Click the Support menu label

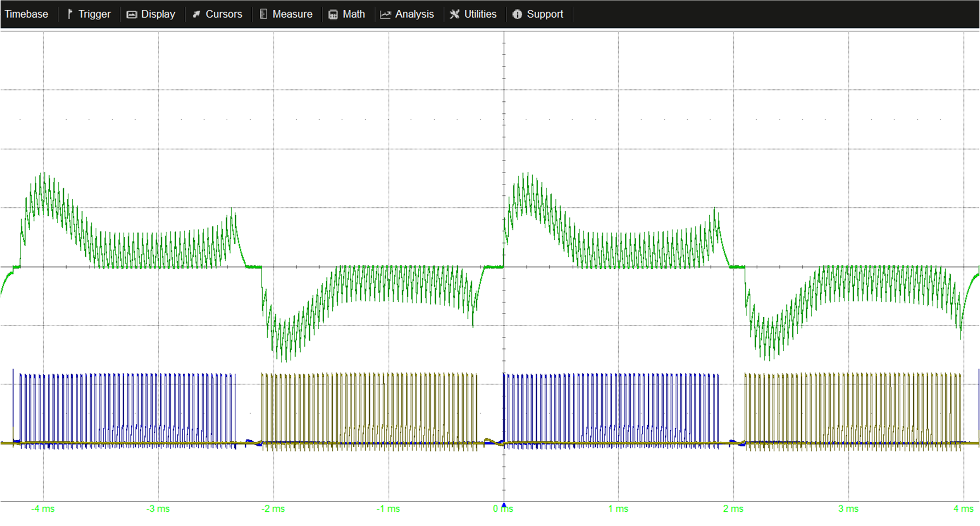coord(545,14)
